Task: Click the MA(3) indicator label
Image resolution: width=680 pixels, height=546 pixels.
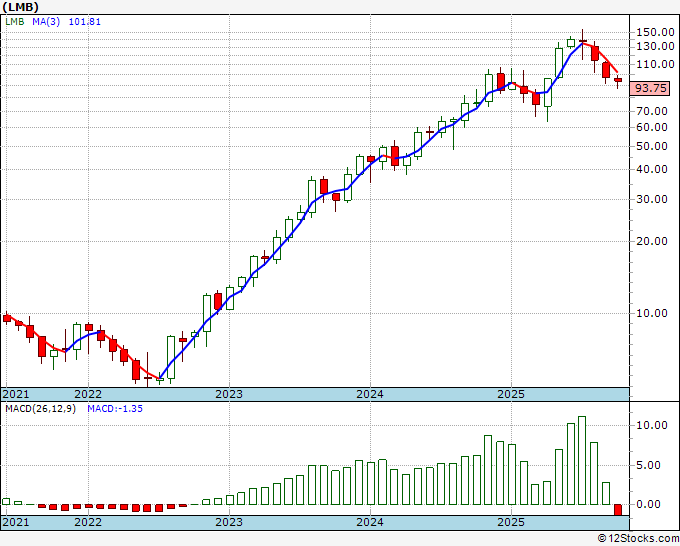Action: click(46, 21)
